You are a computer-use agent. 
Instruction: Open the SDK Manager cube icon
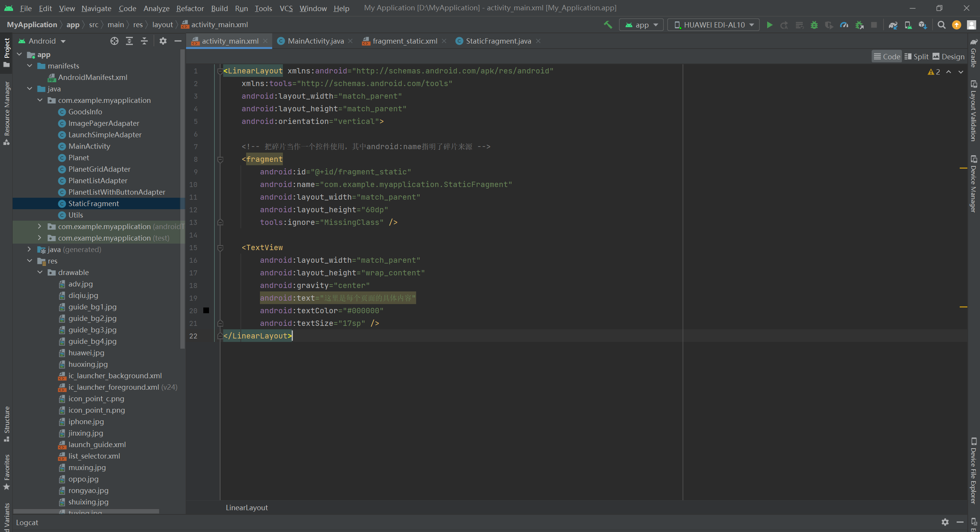point(923,25)
